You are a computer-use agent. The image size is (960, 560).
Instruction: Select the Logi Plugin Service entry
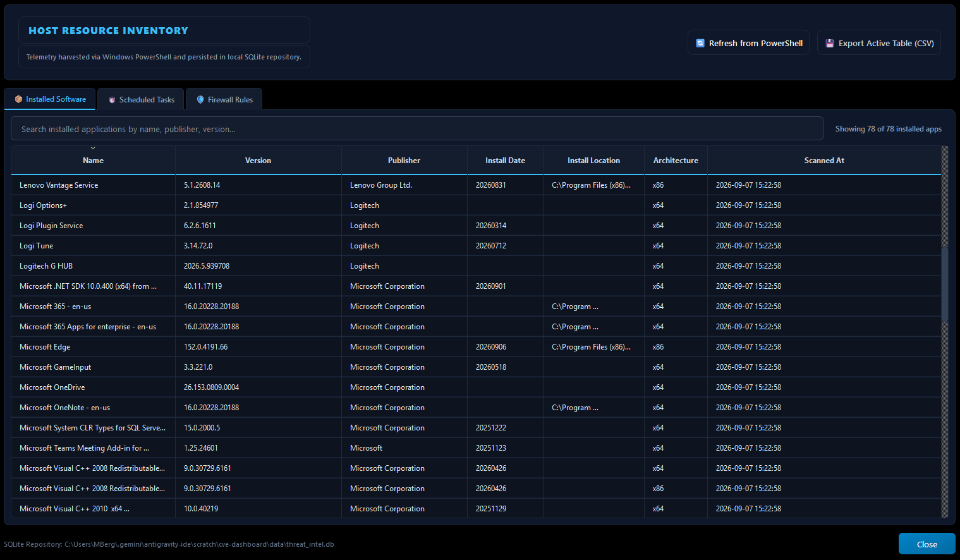pyautogui.click(x=476, y=226)
